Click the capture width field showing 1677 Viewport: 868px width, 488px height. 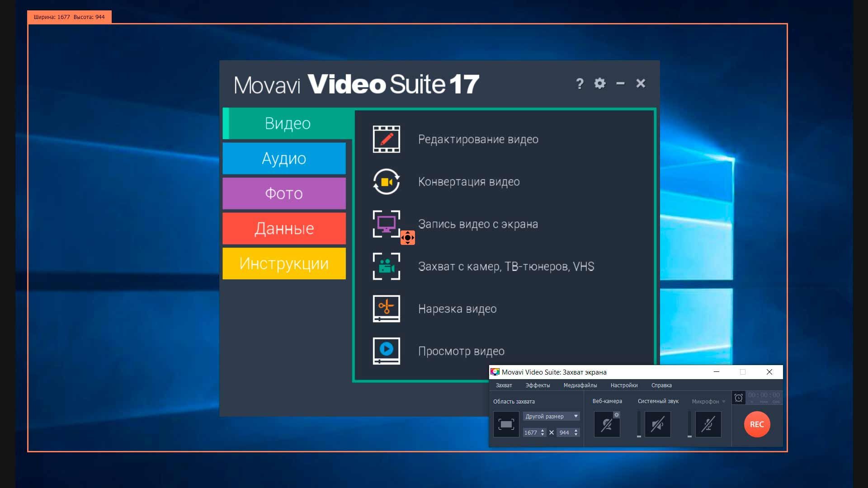tap(533, 432)
